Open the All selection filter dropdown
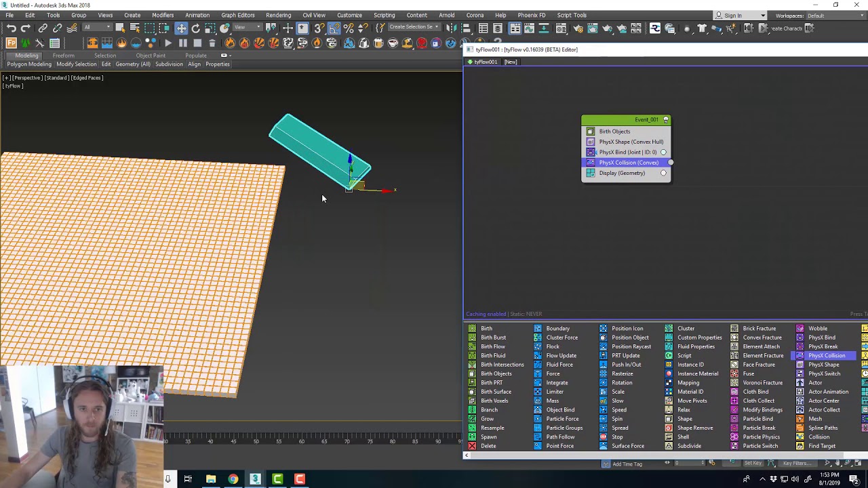868x488 pixels. coord(96,27)
